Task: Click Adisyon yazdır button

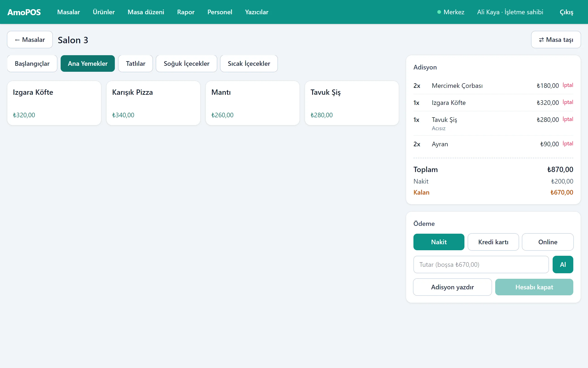Action: coord(452,287)
